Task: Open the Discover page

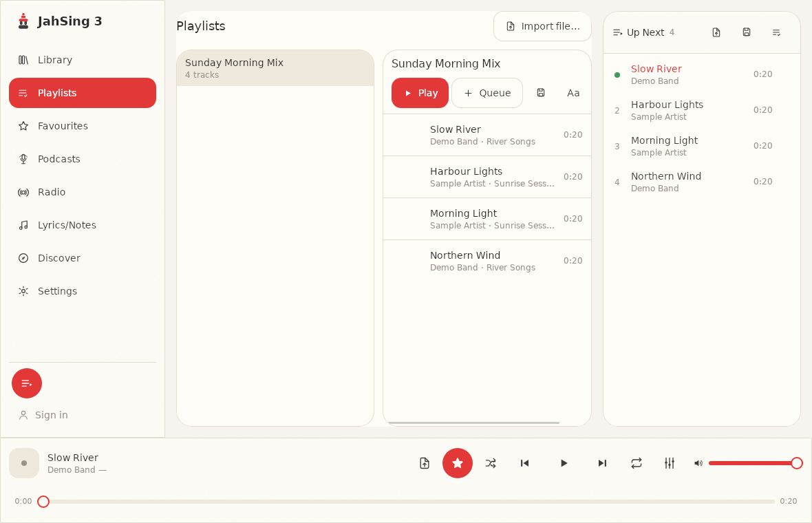Action: pyautogui.click(x=83, y=258)
